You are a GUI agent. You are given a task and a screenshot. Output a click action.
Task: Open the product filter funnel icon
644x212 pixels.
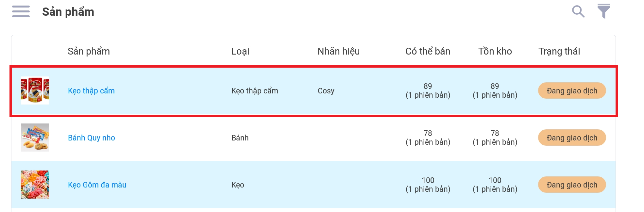(x=603, y=11)
